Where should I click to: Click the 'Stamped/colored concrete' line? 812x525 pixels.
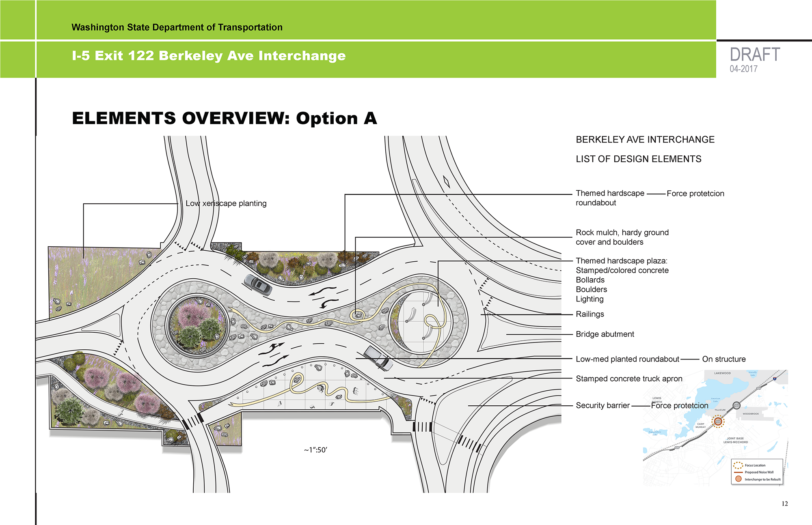(622, 270)
